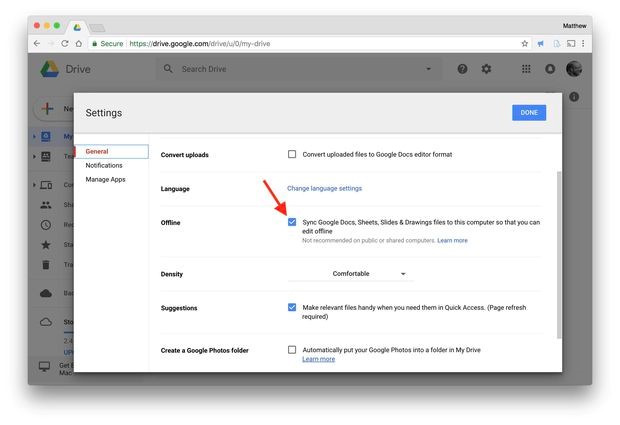Open the Google apps grid icon
The width and height of the screenshot is (620, 425).
(x=526, y=69)
